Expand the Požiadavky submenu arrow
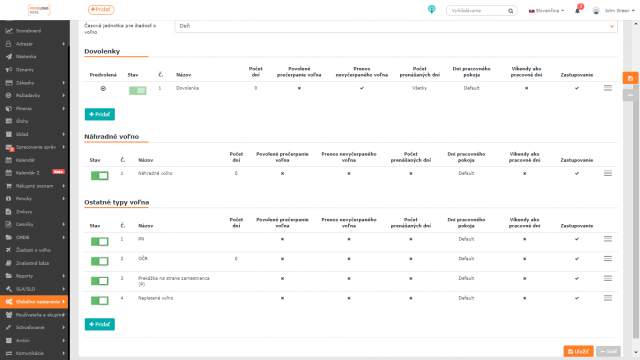Image resolution: width=640 pixels, height=360 pixels. tap(64, 96)
